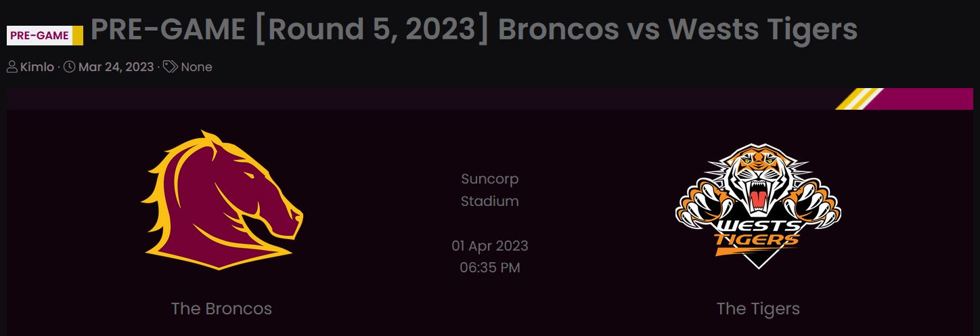Click the 06:35 PM kickoff time
Image resolution: width=980 pixels, height=336 pixels.
(x=490, y=268)
